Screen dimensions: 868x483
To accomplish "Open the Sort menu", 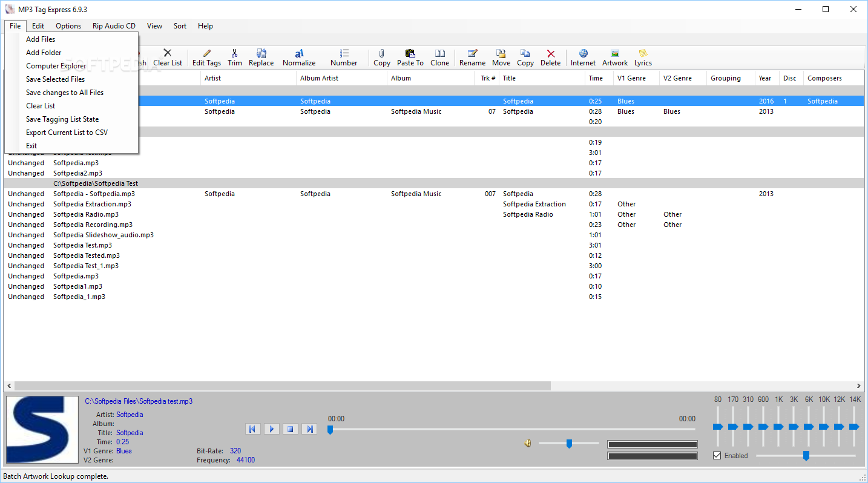I will click(x=180, y=26).
